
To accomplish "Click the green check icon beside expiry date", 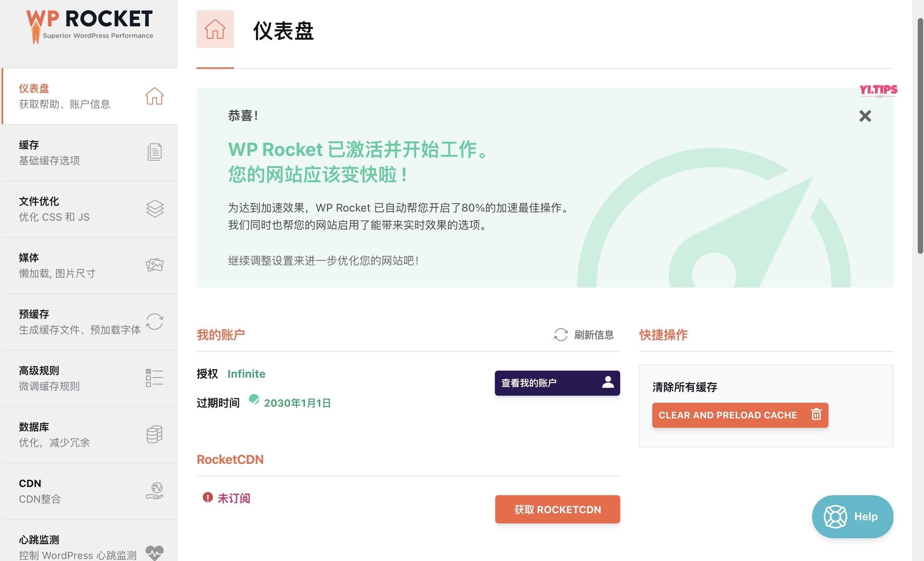I will click(x=254, y=400).
